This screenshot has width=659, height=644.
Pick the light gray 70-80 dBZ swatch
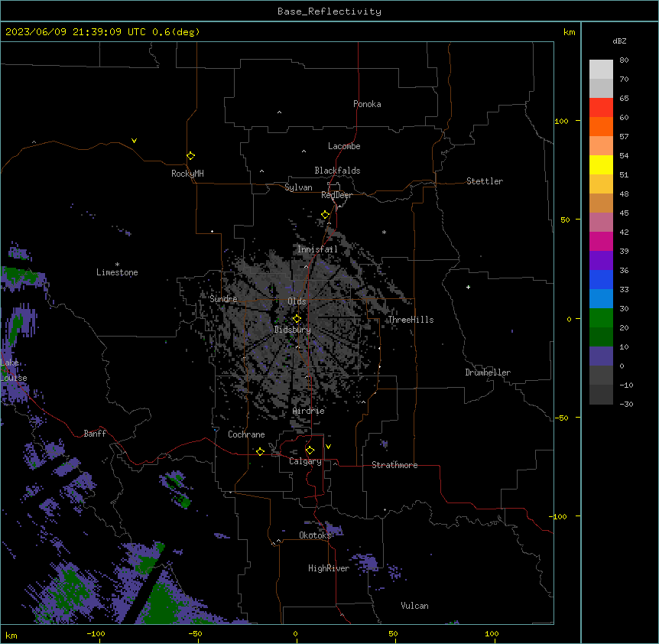point(601,70)
